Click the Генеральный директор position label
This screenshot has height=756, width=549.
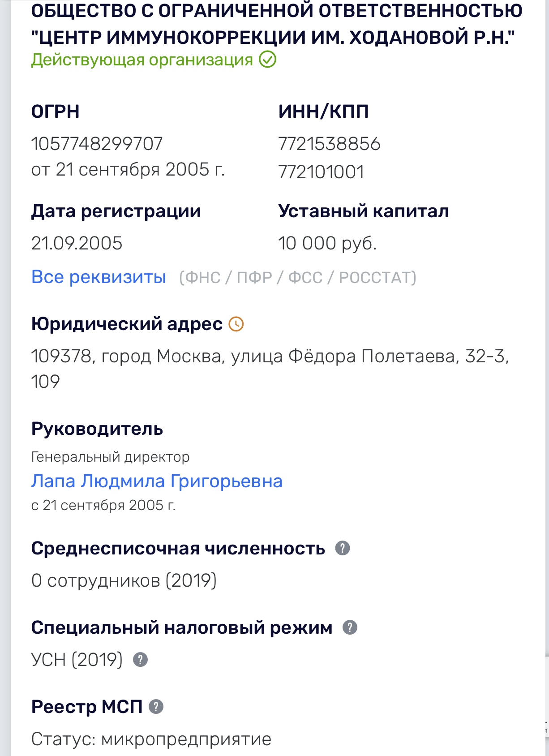click(x=110, y=457)
